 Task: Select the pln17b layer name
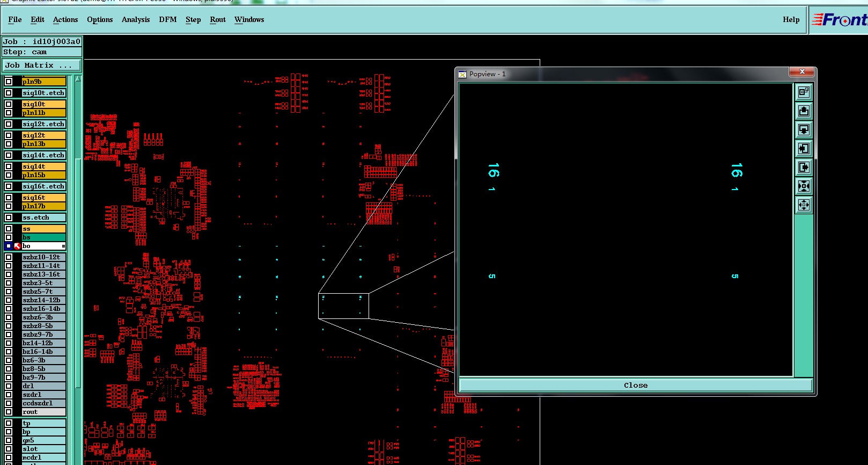(44, 206)
